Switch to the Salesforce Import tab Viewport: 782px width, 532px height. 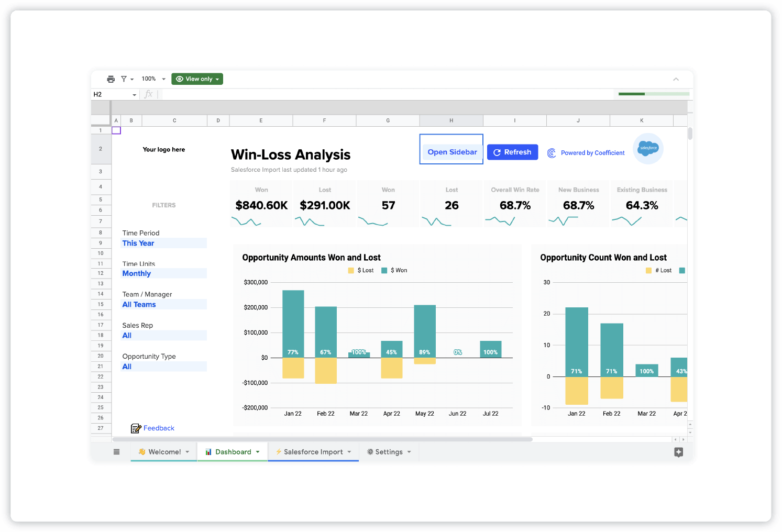coord(313,452)
